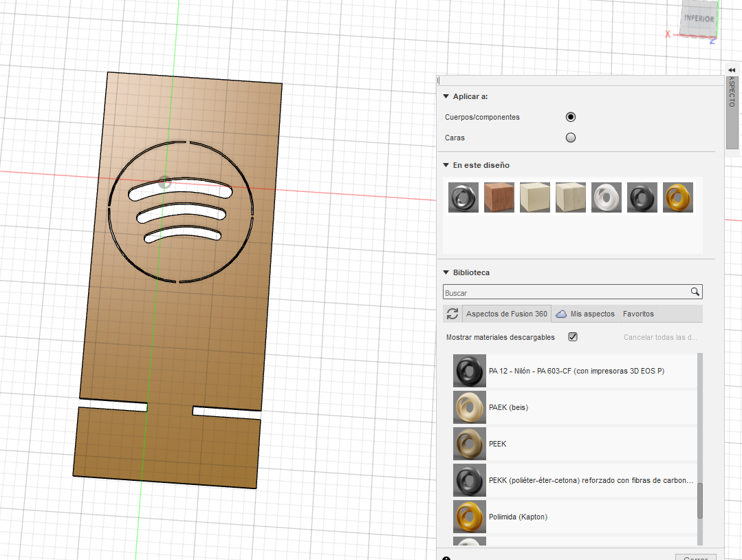Collapse the Aplicar a section
Image resolution: width=742 pixels, height=560 pixels.
pyautogui.click(x=446, y=96)
